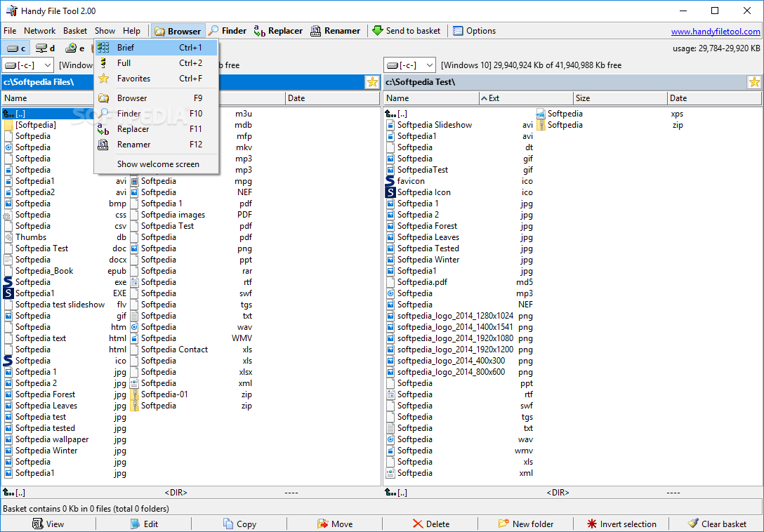This screenshot has height=532, width=764.
Task: Sort right panel by Date column
Action: [x=714, y=98]
